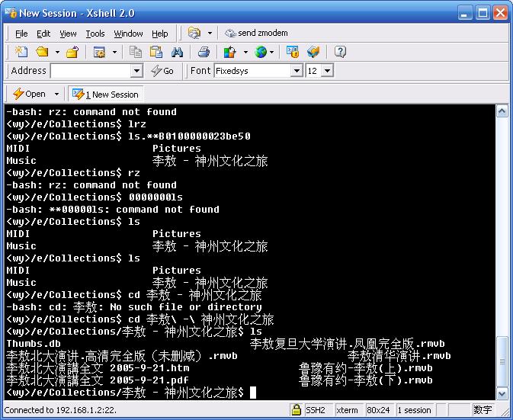Select the 1 New Session tab
The image size is (513, 420).
pos(105,95)
